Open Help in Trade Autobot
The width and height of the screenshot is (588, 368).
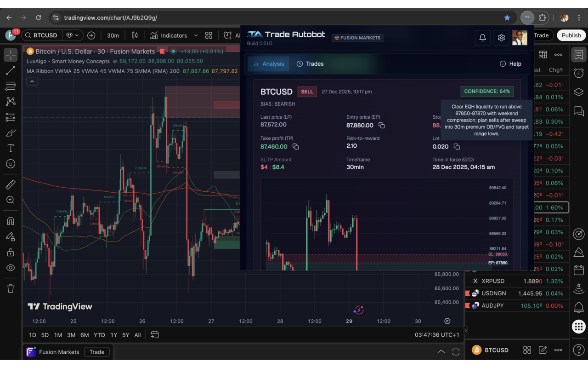coord(510,64)
